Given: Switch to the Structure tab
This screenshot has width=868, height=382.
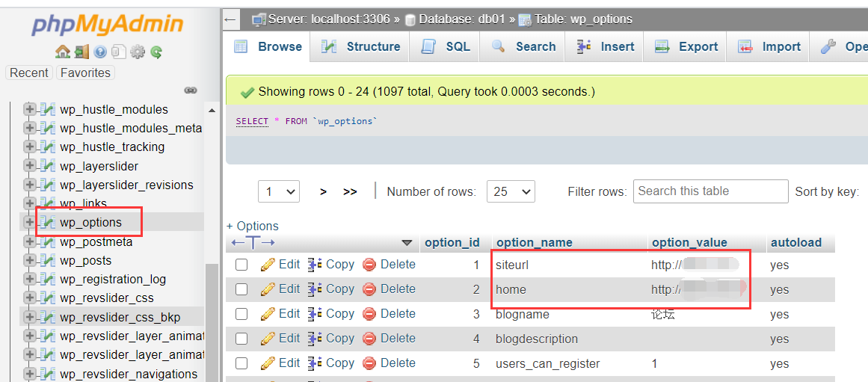Looking at the screenshot, I should pos(361,46).
